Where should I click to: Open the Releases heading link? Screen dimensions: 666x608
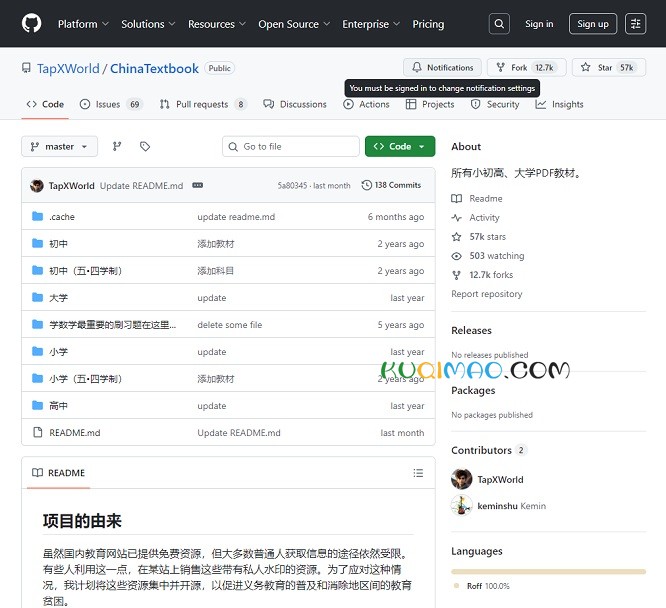[x=471, y=330]
